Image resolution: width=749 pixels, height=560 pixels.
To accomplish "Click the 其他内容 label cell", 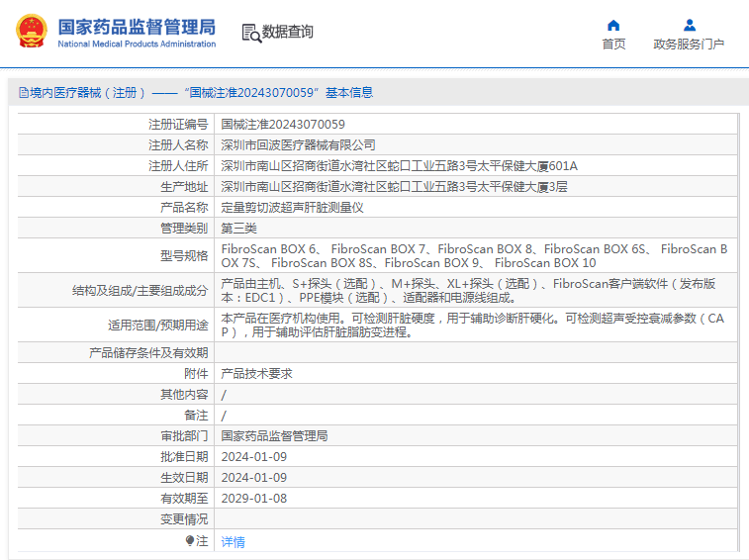I will 116,394.
